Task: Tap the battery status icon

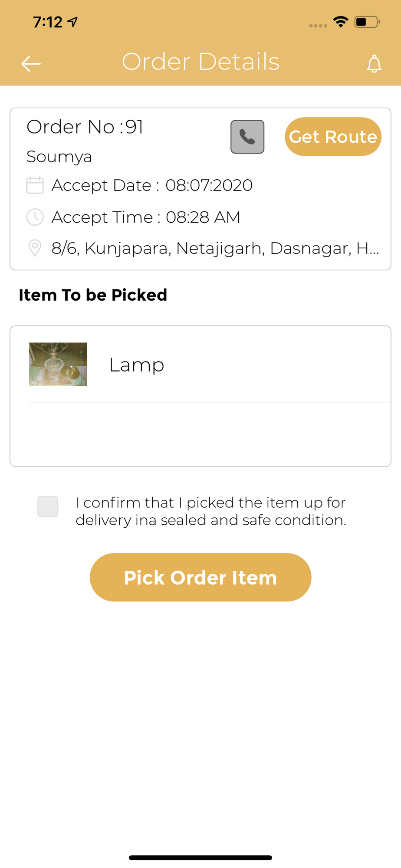Action: click(x=367, y=22)
